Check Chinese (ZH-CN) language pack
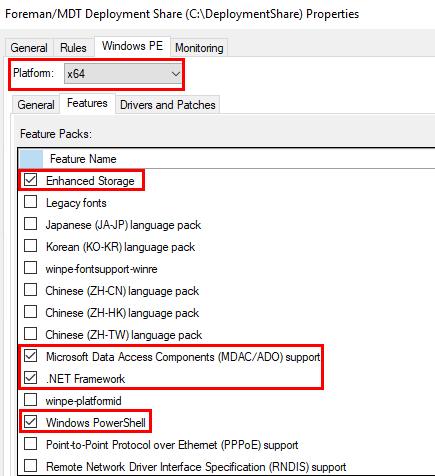The image size is (435, 476). pyautogui.click(x=30, y=290)
